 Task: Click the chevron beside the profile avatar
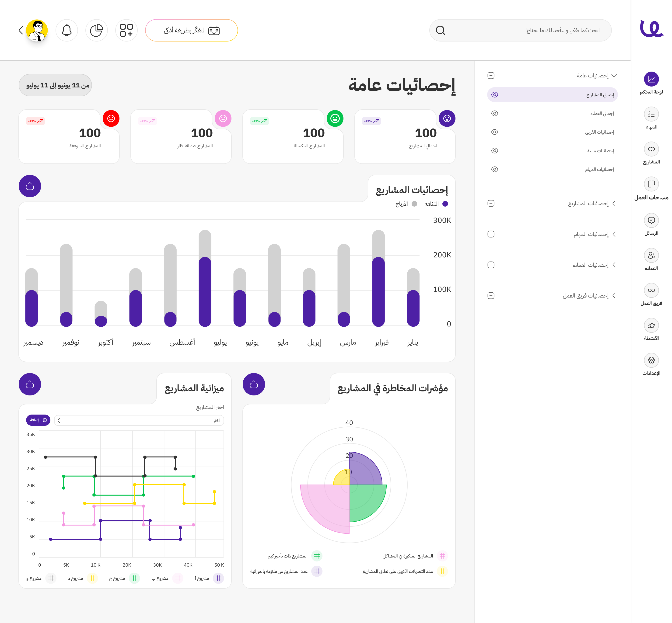pos(21,30)
